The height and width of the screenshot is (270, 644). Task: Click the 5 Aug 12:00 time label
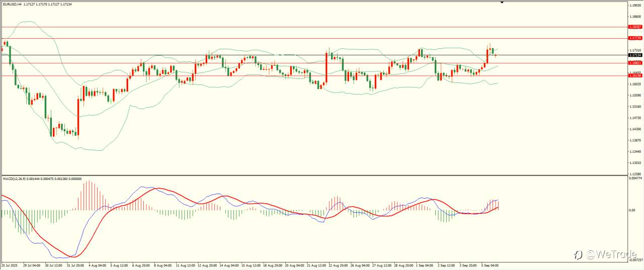pos(119,264)
